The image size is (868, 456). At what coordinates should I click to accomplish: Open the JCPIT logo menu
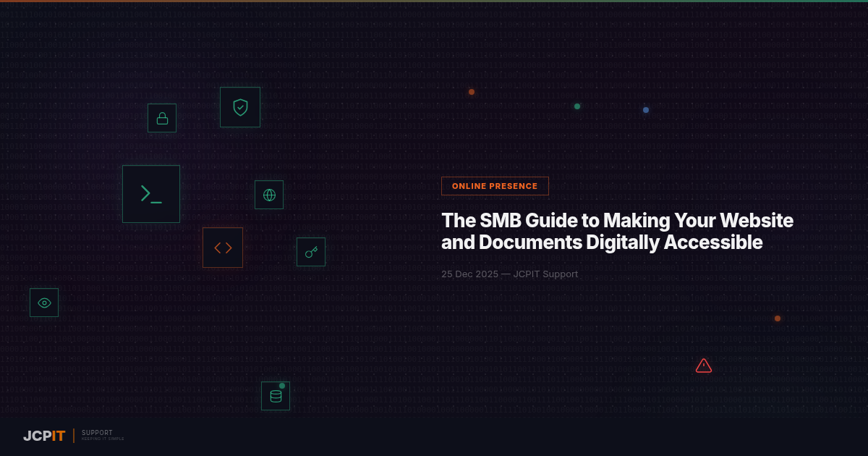tap(43, 436)
